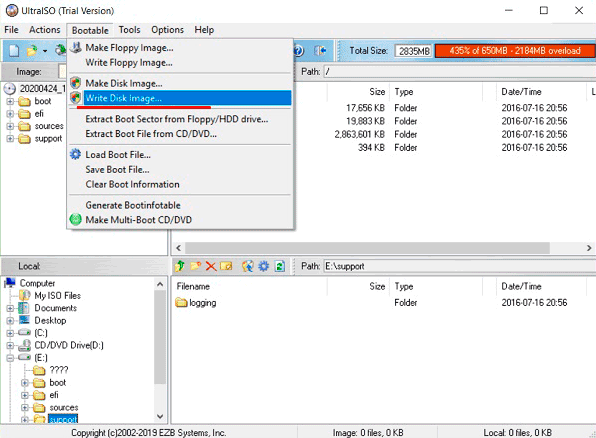This screenshot has width=596, height=438.
Task: Click the 17,656 KB size cell
Action: (x=365, y=108)
